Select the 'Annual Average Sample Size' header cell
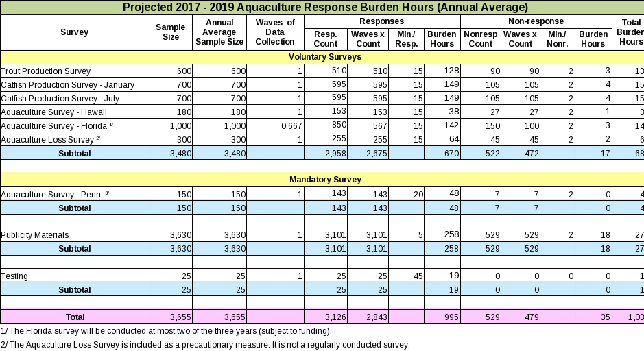Viewport: 644px width, 351px height. tap(219, 32)
